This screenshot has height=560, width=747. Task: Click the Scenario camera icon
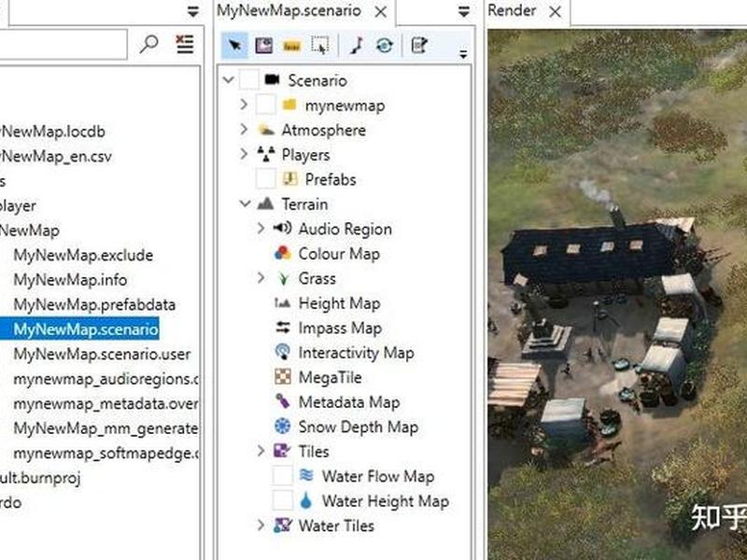coord(272,79)
